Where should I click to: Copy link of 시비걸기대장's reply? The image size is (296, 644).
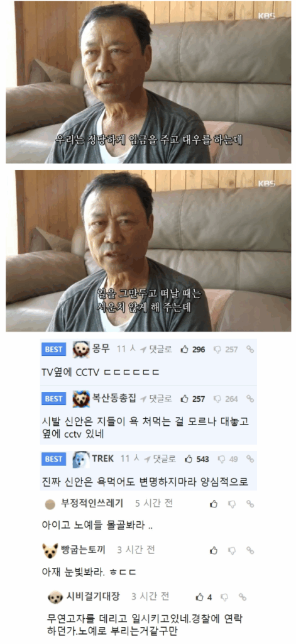pos(243,597)
